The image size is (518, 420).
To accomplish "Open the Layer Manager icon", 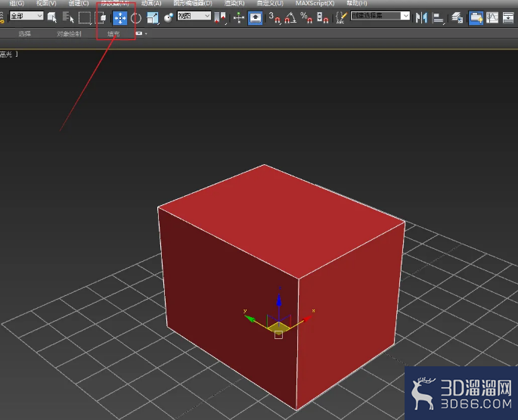I will tap(458, 17).
